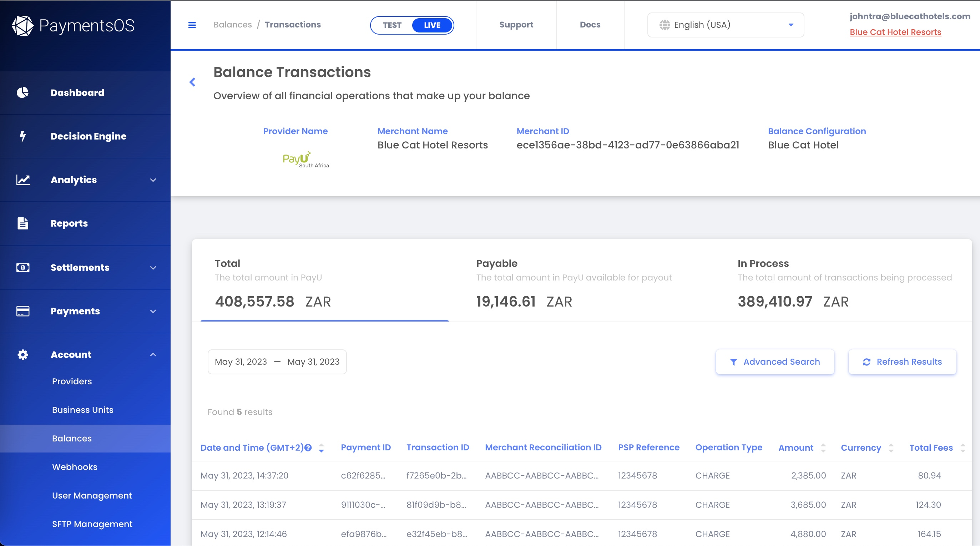Screen dimensions: 980x546
Task: Open the Support link
Action: click(x=516, y=25)
